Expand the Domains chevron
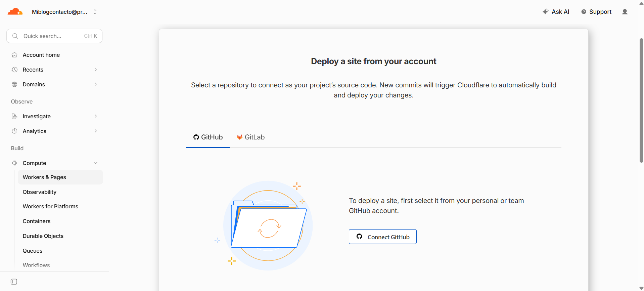The height and width of the screenshot is (291, 644). click(x=96, y=84)
